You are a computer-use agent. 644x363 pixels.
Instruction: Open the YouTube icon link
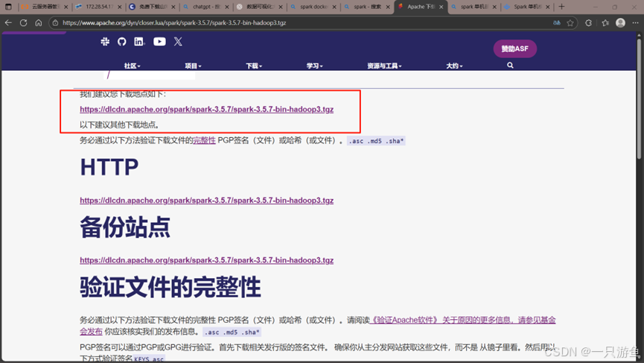point(159,42)
